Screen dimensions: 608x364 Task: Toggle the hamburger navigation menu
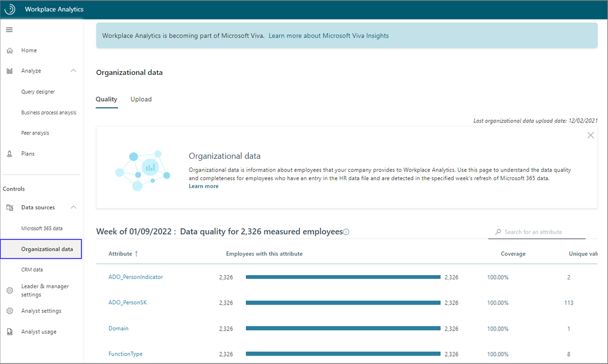click(9, 30)
